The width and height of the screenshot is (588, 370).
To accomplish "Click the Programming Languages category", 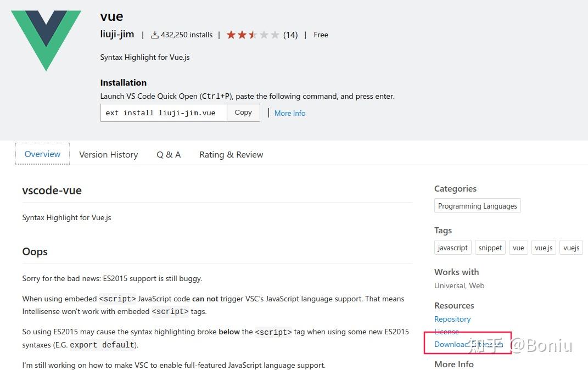I will [477, 206].
